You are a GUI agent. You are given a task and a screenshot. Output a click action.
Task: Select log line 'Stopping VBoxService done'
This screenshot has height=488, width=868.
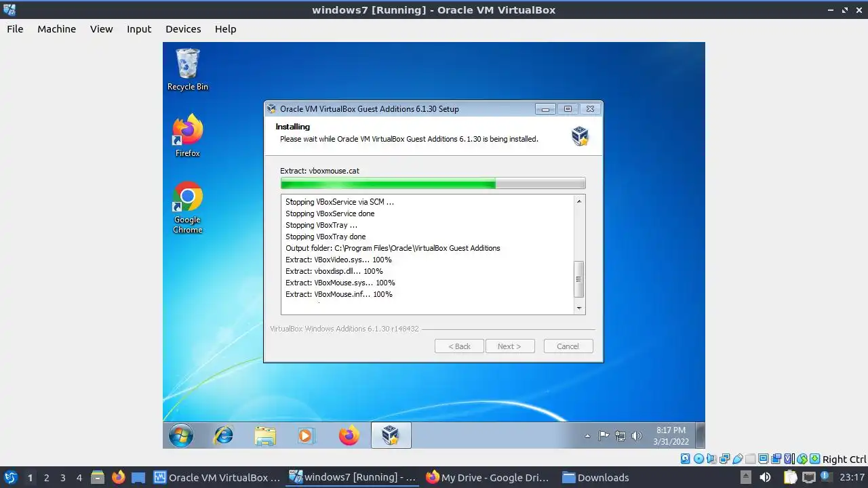coord(330,213)
